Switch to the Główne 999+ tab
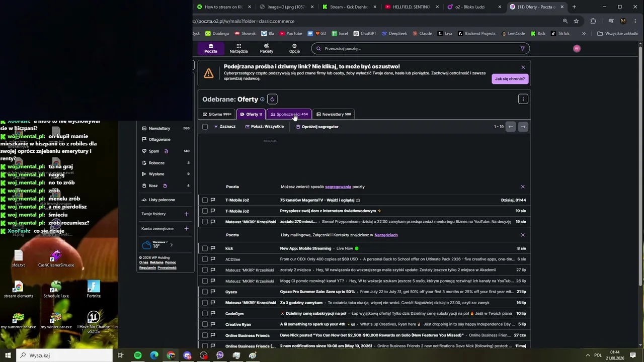Viewport: 644px width, 362px height. point(217,114)
